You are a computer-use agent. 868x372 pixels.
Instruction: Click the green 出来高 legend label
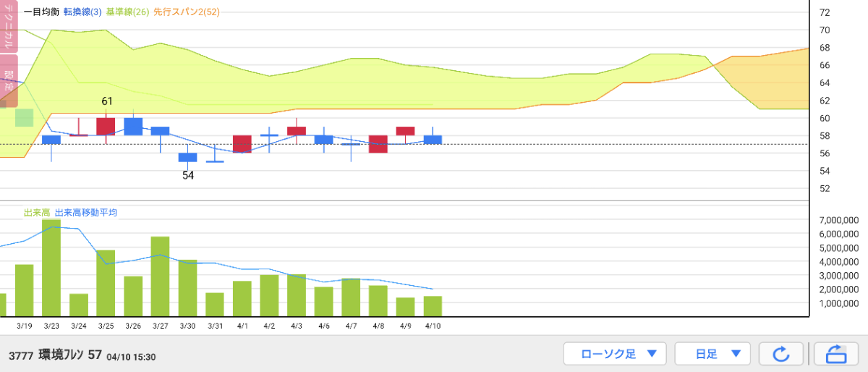click(36, 213)
